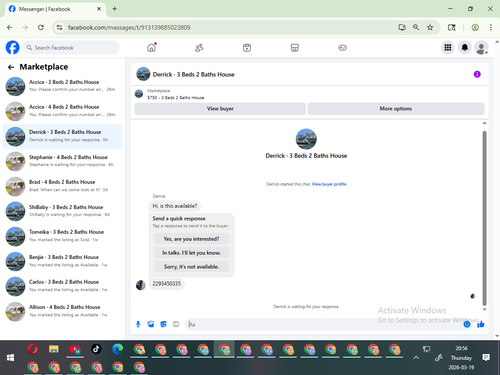Viewport: 500px width, 375px height.
Task: Select Derrick 3 Beds 2 Baths House chat
Action: click(x=63, y=136)
